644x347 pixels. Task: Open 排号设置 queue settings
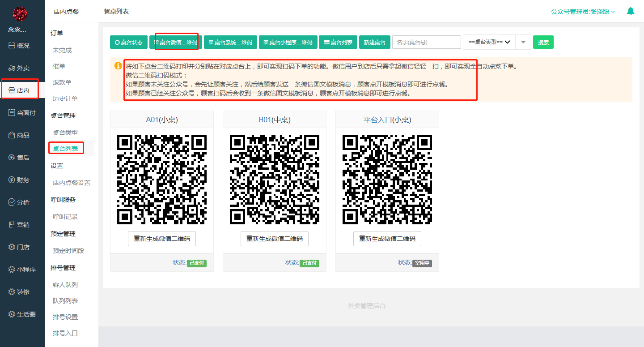coord(65,317)
